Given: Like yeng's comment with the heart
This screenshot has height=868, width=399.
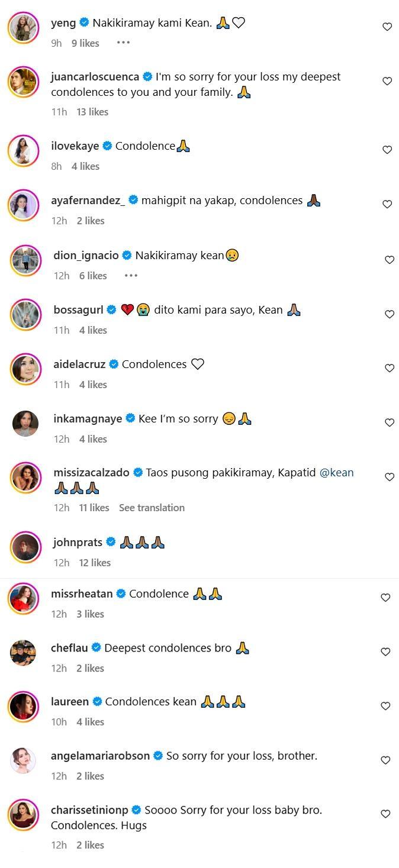Looking at the screenshot, I should pyautogui.click(x=387, y=27).
